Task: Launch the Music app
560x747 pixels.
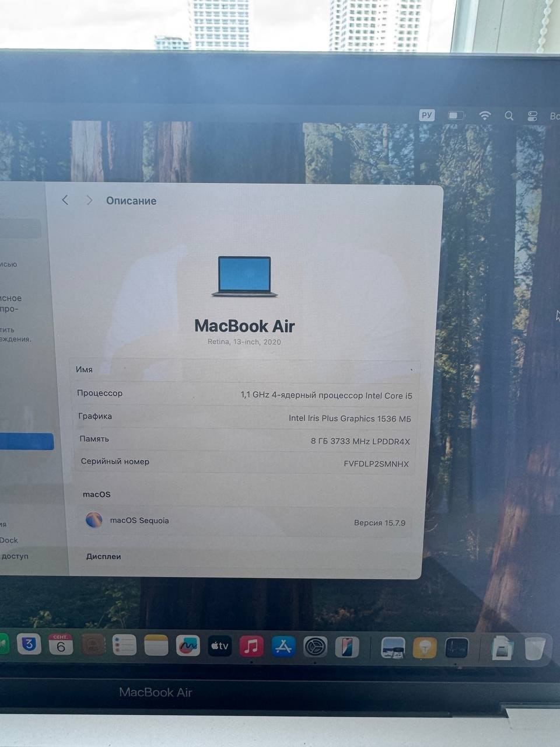Action: pos(251,647)
